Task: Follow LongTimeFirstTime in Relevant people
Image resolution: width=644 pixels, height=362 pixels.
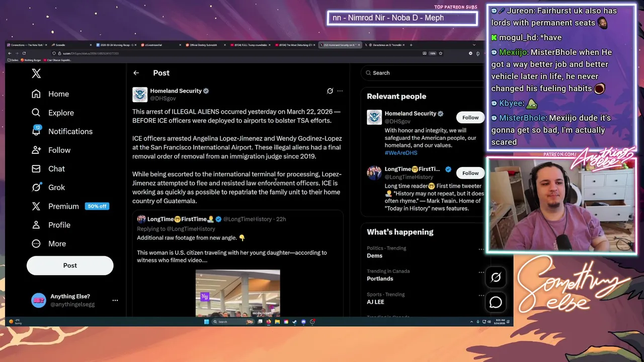Action: tap(470, 173)
